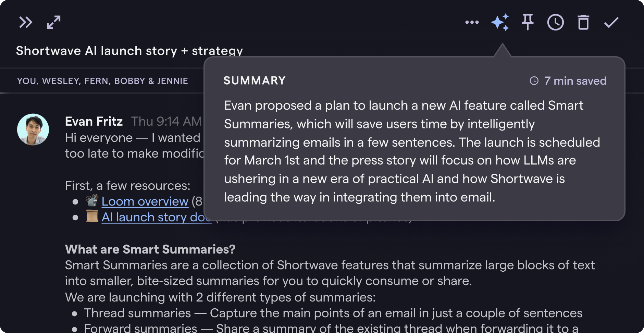Mark thread done with the checkmark
The width and height of the screenshot is (644, 333).
click(611, 22)
